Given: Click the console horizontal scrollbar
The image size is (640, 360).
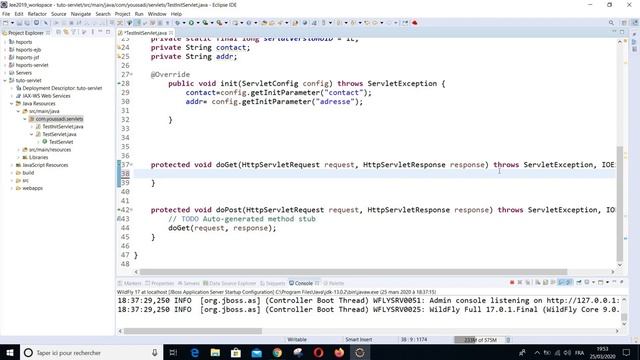Looking at the screenshot, I should [193, 331].
